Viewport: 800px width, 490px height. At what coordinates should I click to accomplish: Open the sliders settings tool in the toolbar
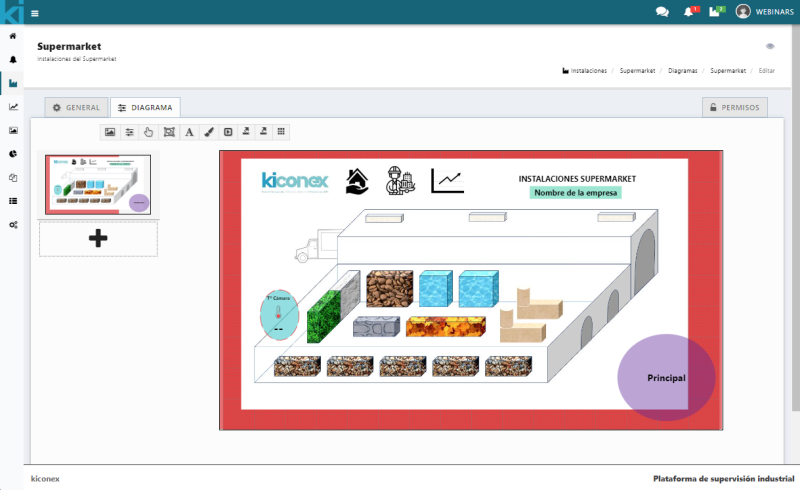pyautogui.click(x=129, y=132)
